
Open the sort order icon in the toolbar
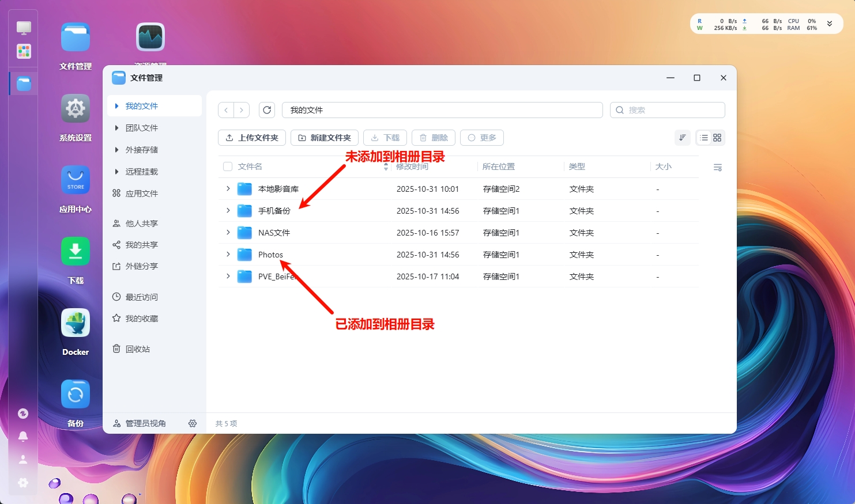[x=683, y=138]
